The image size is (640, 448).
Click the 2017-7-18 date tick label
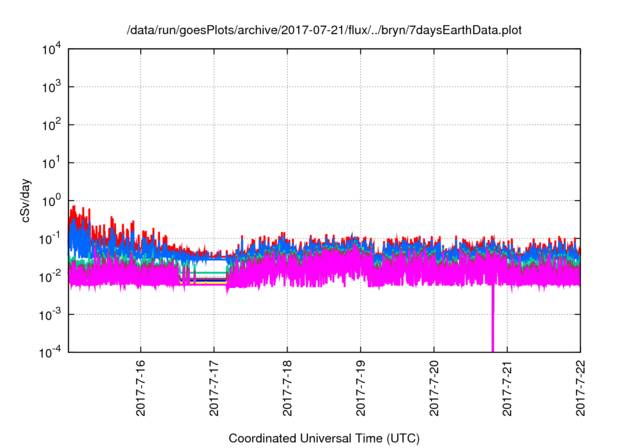point(287,388)
